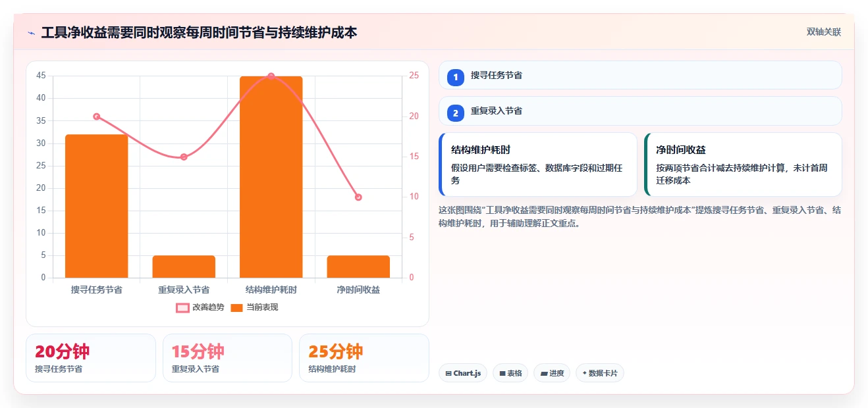Viewport: 868px width, 408px height.
Task: Click the 结构维护耗时 caption under 25分钟
Action: point(332,369)
